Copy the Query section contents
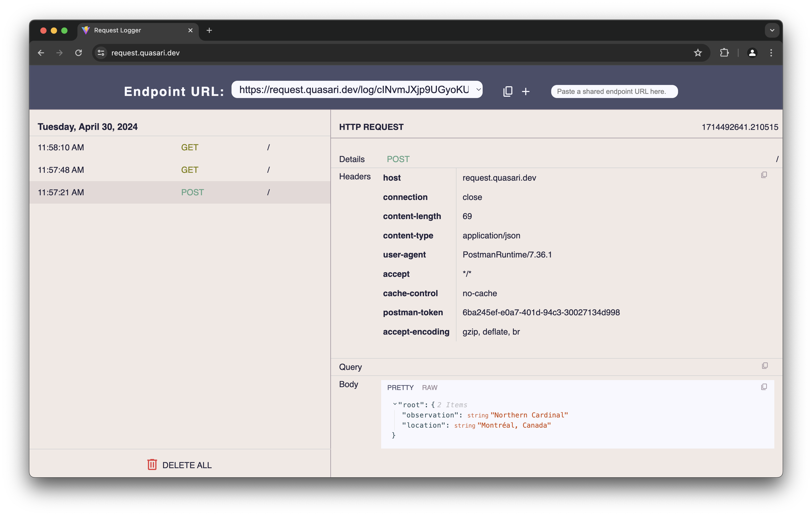 (x=764, y=366)
